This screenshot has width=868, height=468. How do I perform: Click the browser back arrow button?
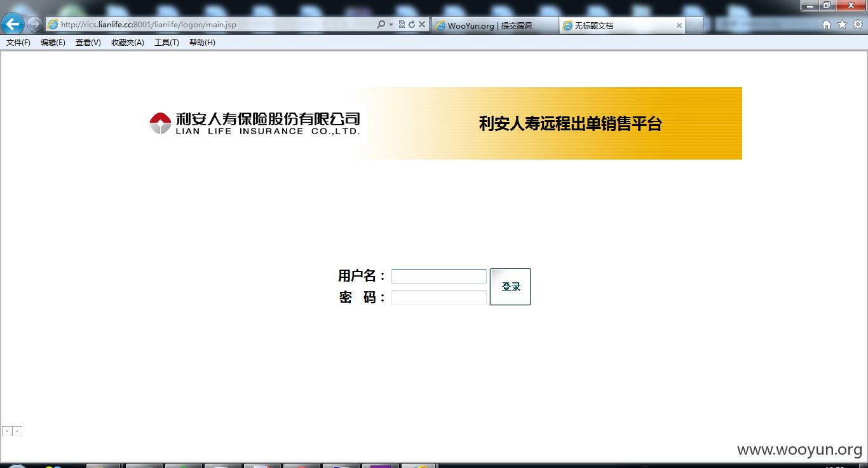tap(13, 24)
